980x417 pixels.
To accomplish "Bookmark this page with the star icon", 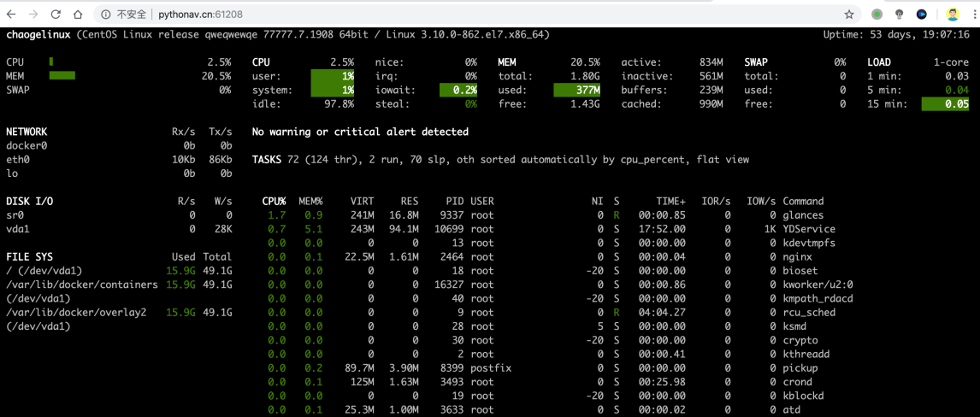I will coord(849,14).
